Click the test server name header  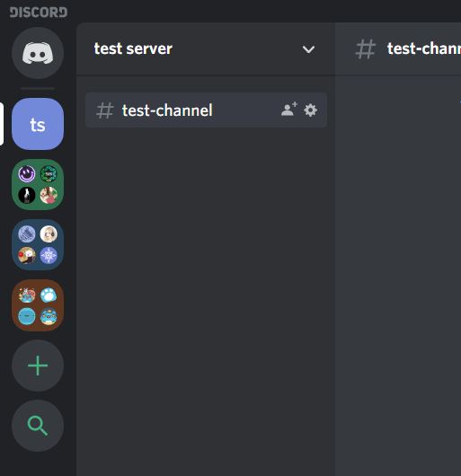[x=133, y=48]
